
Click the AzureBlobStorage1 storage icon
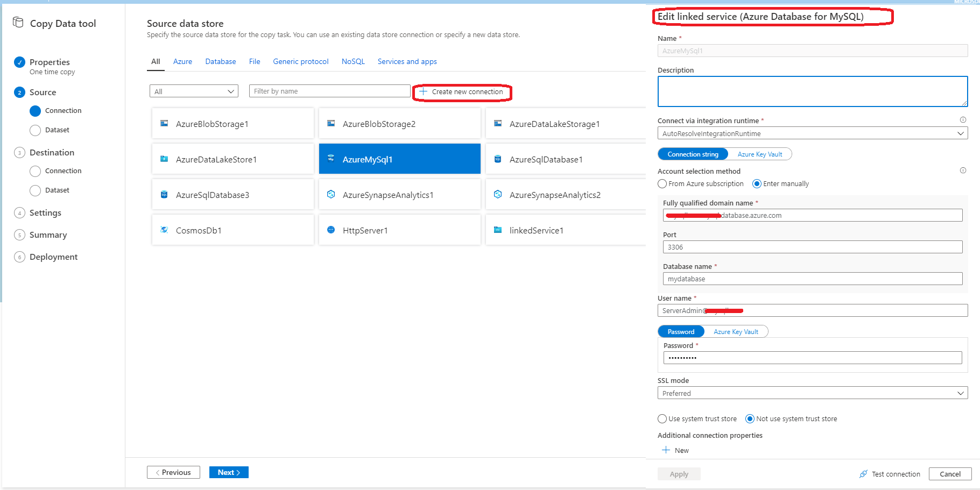tap(164, 124)
